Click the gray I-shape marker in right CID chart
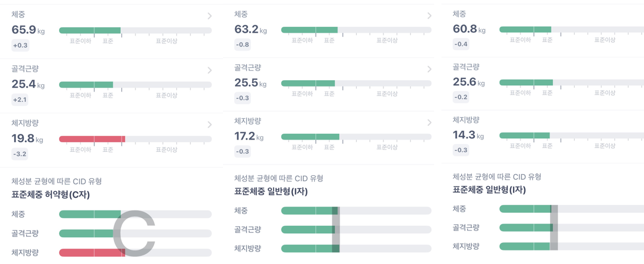Image resolution: width=644 pixels, height=264 pixels. (554, 228)
